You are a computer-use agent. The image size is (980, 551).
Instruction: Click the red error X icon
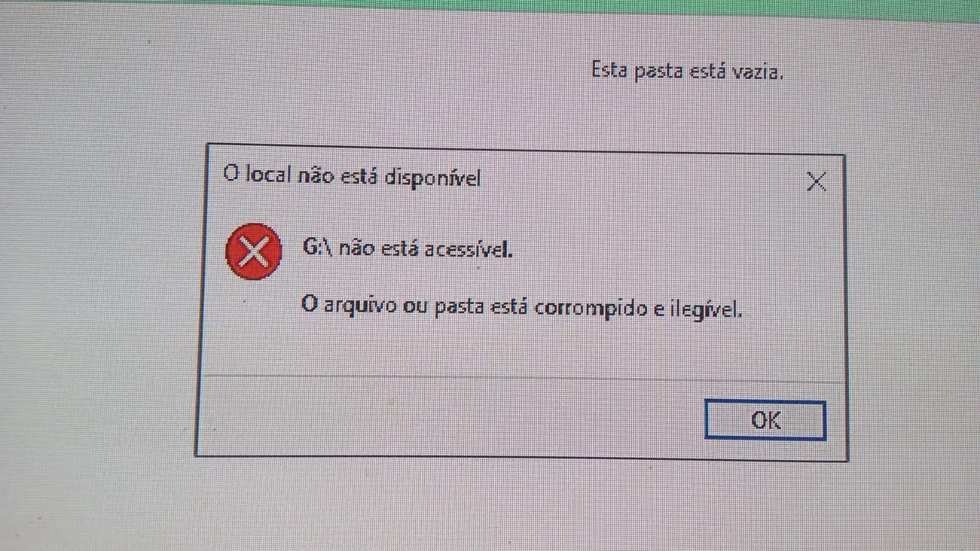click(253, 251)
